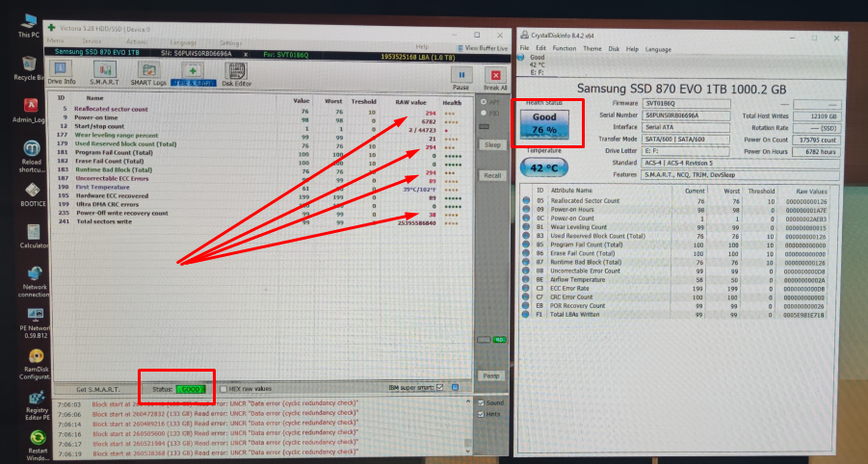Viewport: 868px width, 464px height.
Task: Open Network connections desktop icon
Action: [35, 281]
